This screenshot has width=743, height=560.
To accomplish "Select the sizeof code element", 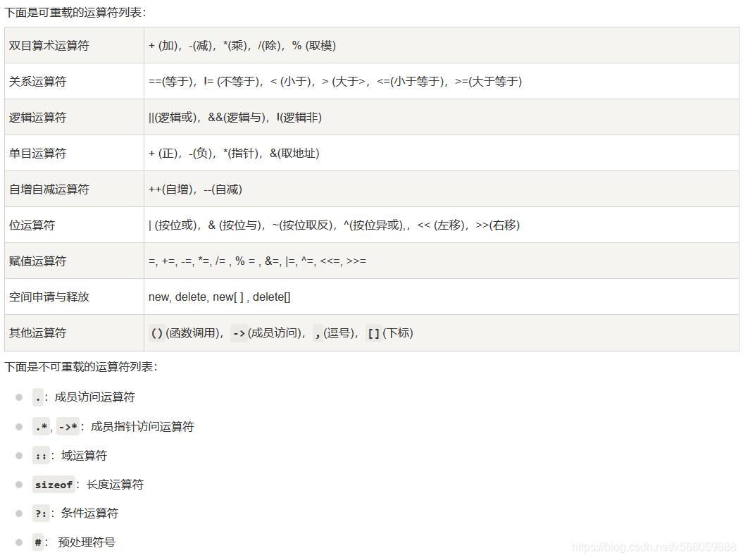I will pos(54,485).
